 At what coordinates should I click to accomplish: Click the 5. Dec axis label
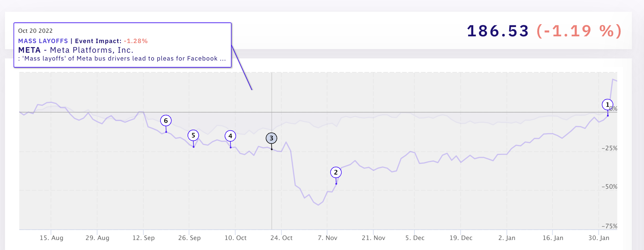pos(415,238)
